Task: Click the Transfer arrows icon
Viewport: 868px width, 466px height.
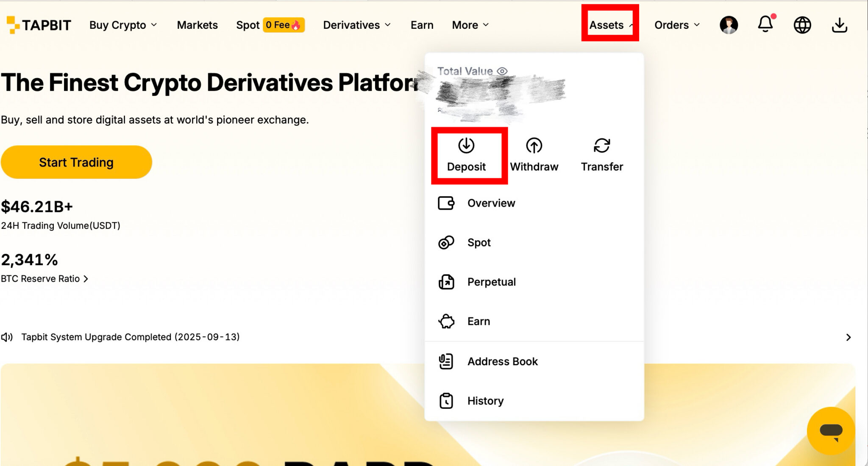Action: (x=602, y=146)
